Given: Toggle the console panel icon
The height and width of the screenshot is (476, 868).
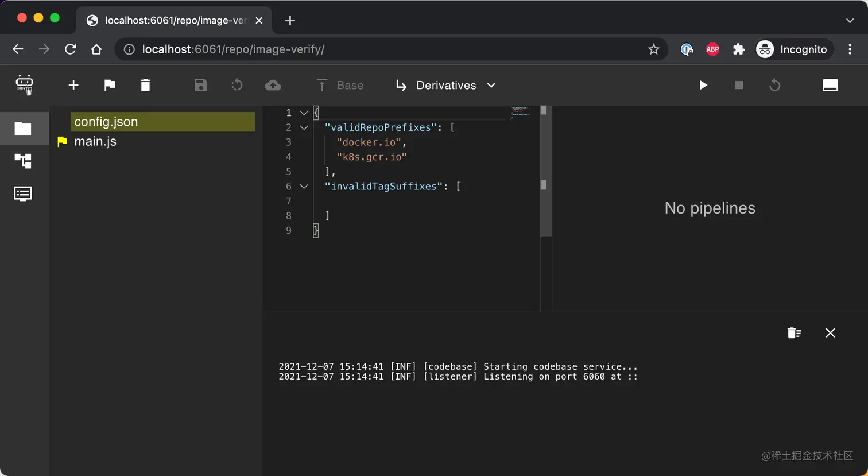Looking at the screenshot, I should click(x=830, y=85).
